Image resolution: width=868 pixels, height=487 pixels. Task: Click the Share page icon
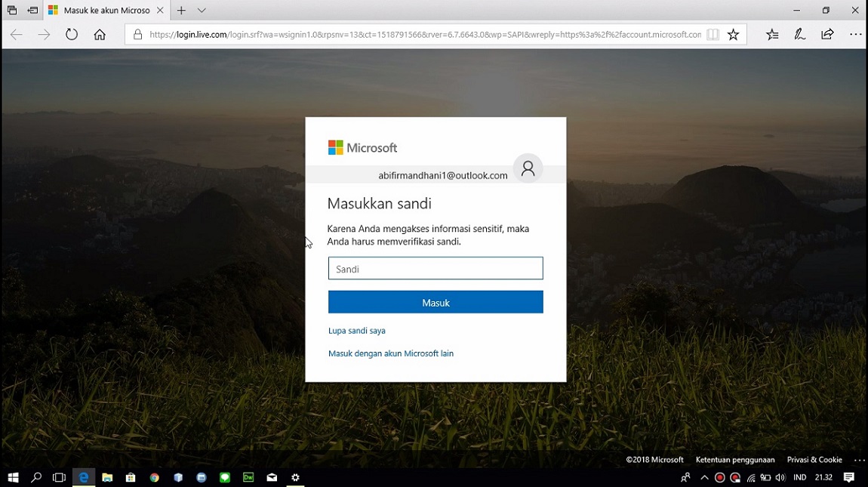[828, 35]
